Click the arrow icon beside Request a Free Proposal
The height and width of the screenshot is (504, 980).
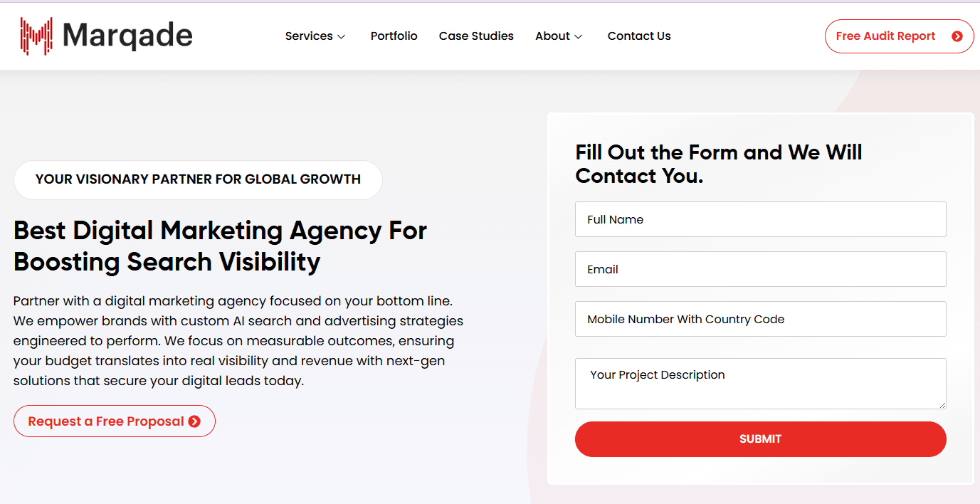[x=194, y=421]
